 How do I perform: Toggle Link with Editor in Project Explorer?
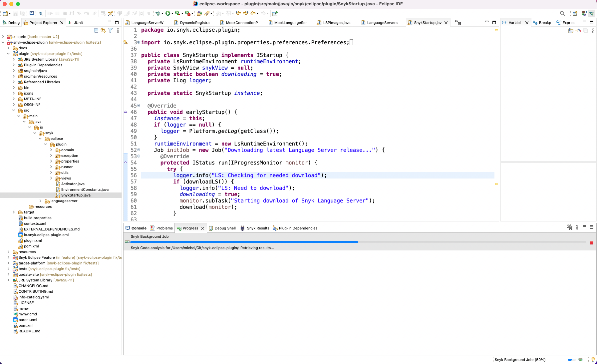tap(103, 30)
